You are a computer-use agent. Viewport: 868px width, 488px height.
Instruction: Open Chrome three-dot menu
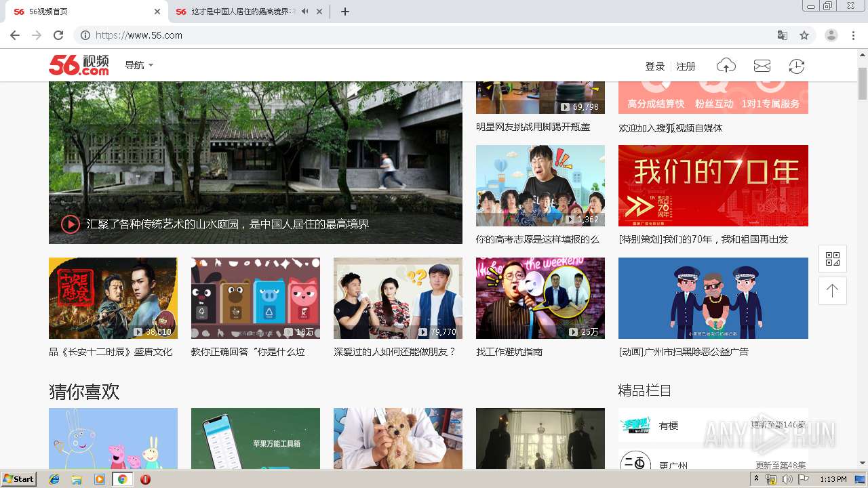coord(854,35)
